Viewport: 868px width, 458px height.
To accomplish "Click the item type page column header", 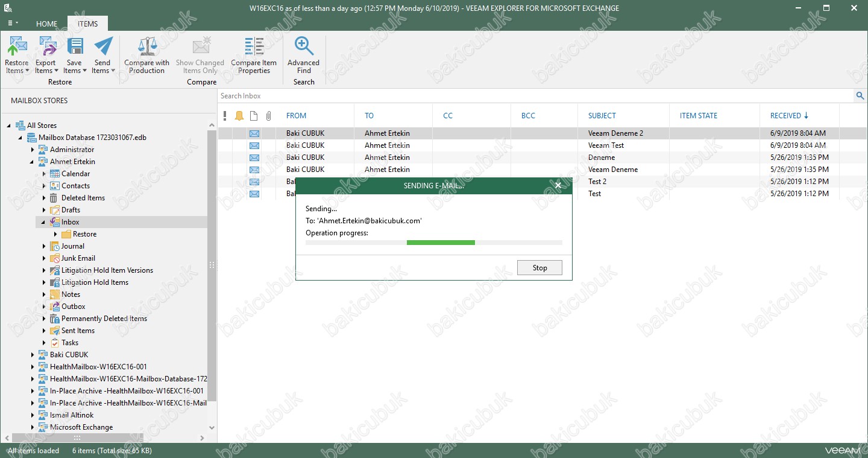I will pos(254,116).
